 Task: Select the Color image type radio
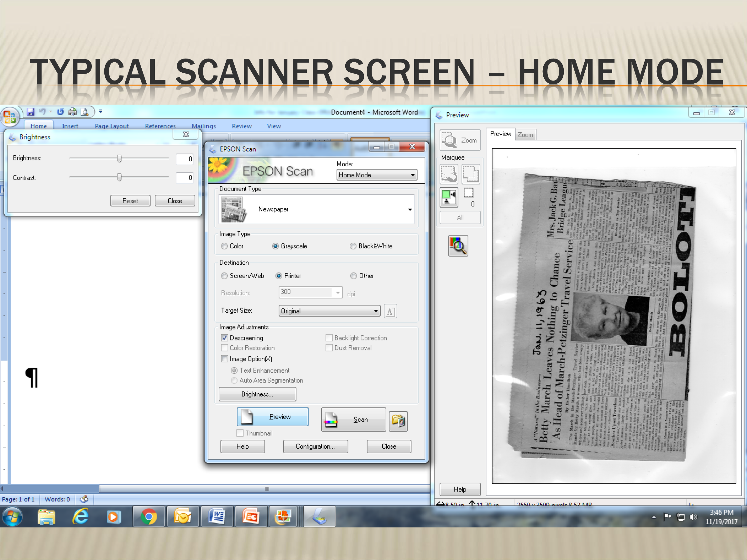224,246
